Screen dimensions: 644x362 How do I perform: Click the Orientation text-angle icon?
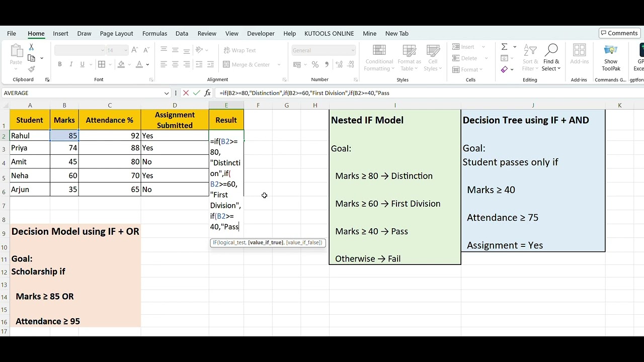[199, 50]
